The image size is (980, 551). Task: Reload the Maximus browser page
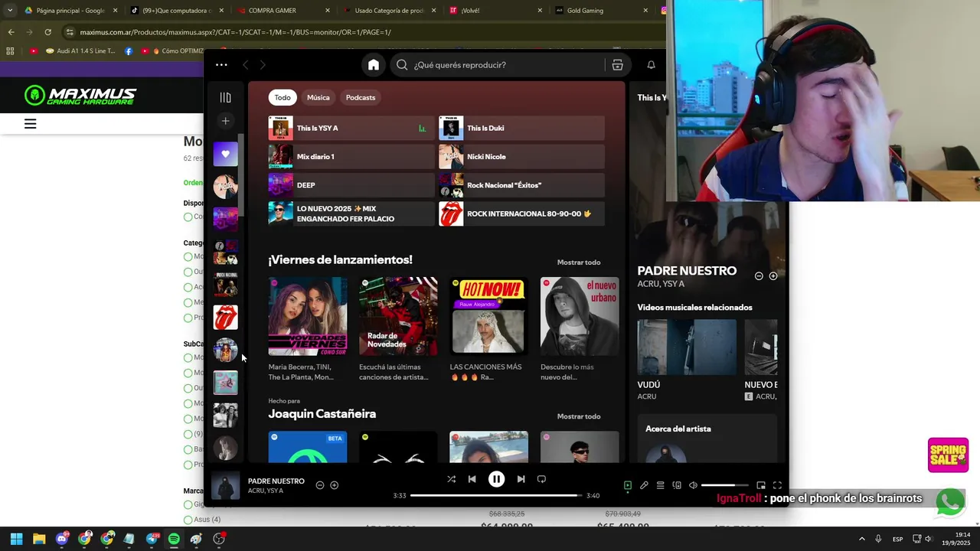click(47, 32)
